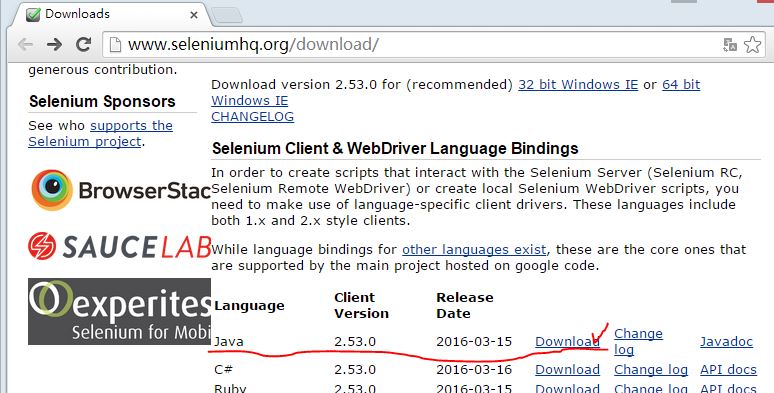
Task: Bookmark page with the star icon
Action: point(752,44)
